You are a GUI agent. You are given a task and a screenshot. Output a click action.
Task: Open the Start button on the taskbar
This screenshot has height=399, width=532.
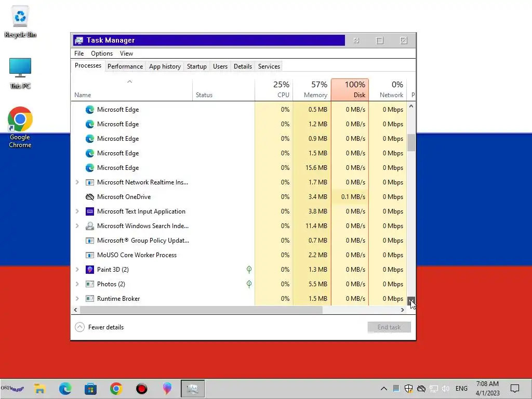(12, 389)
